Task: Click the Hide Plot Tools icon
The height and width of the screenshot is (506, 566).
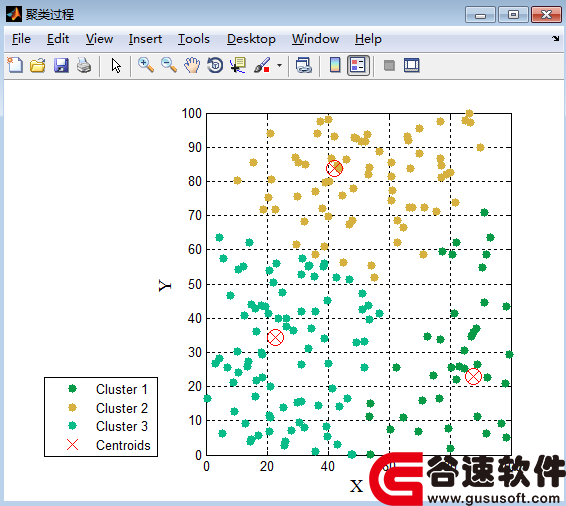Action: point(389,66)
